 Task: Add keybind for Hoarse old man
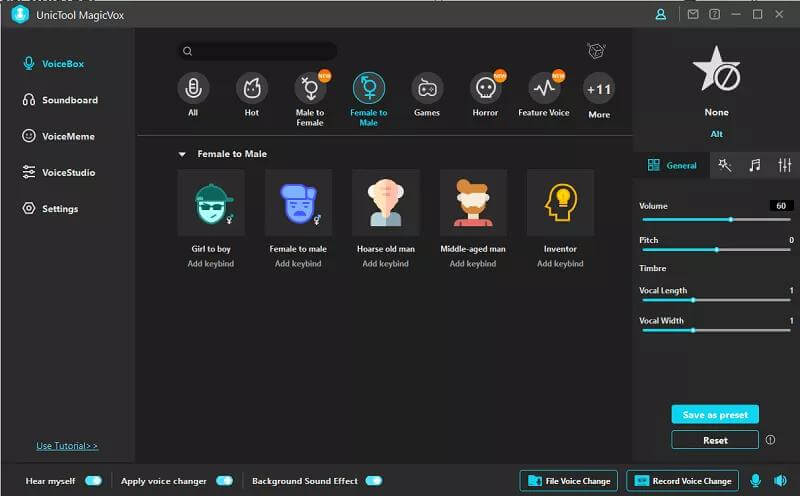coord(386,264)
